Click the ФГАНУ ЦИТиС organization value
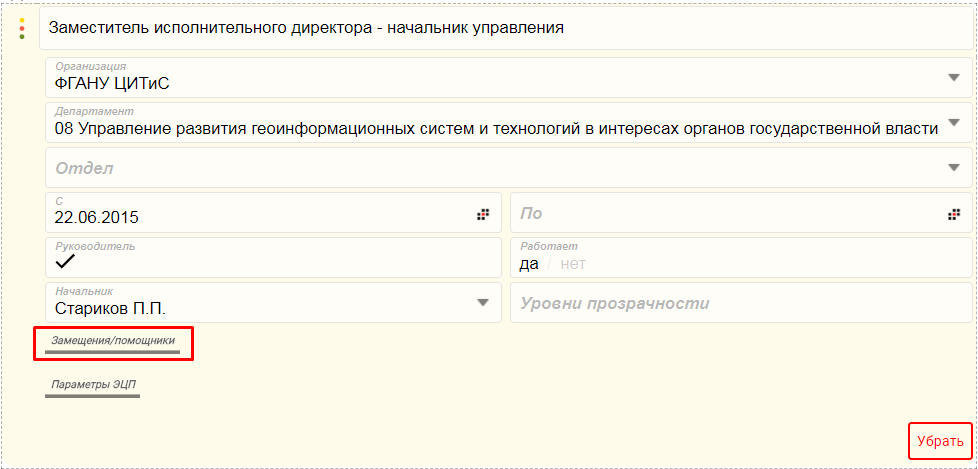978x469 pixels. pyautogui.click(x=112, y=83)
